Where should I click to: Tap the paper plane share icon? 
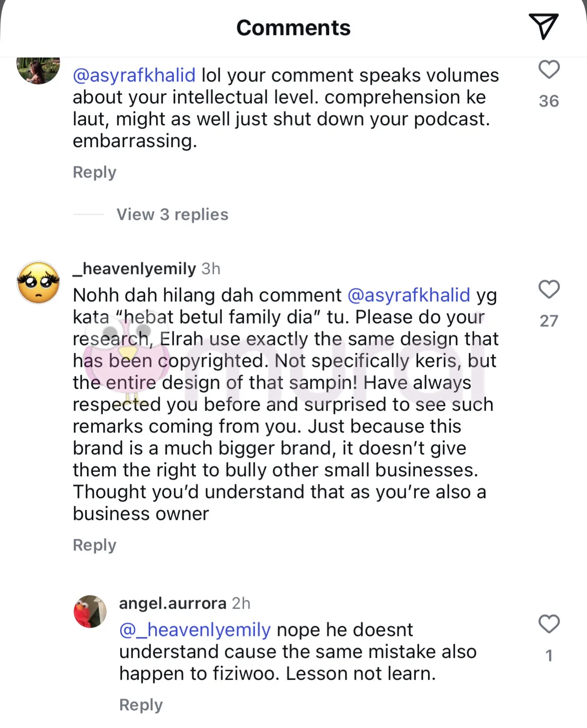[x=543, y=26]
